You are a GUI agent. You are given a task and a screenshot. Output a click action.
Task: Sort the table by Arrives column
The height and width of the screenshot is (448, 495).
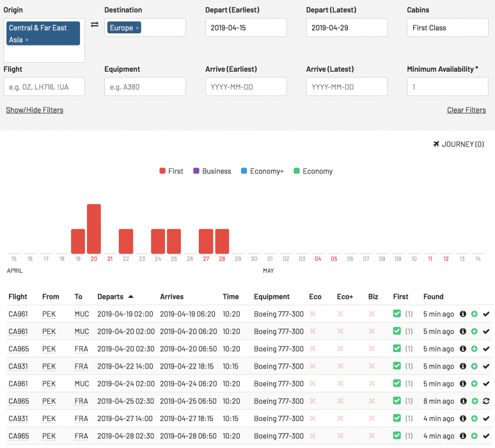click(171, 296)
